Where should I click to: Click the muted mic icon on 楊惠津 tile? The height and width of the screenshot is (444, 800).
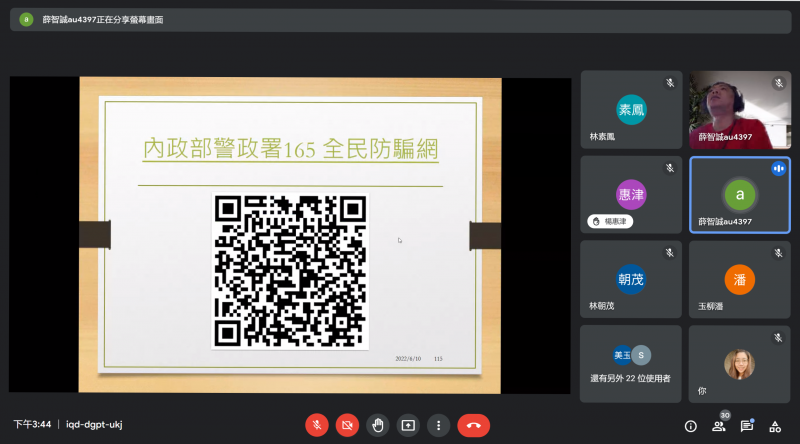coord(670,168)
